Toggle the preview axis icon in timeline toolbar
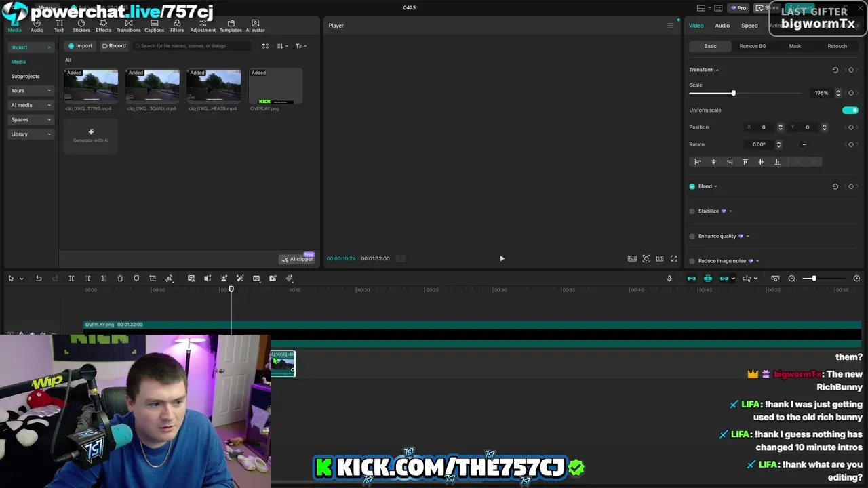The image size is (868, 488). [x=747, y=279]
